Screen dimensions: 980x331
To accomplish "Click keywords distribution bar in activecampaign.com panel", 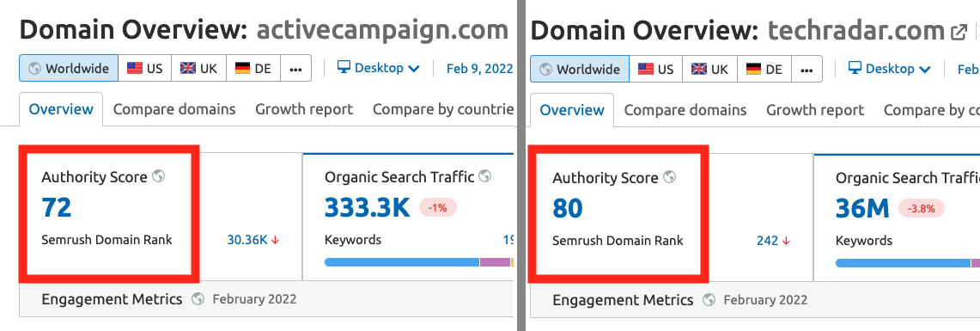I will click(x=419, y=262).
